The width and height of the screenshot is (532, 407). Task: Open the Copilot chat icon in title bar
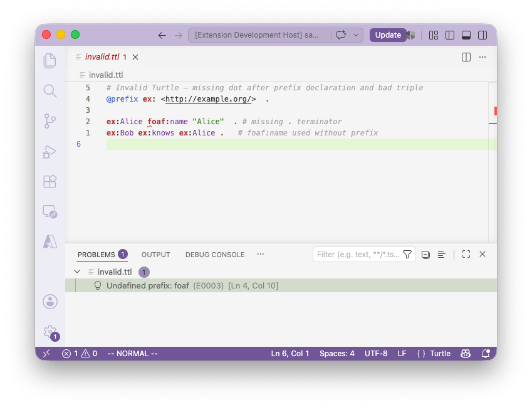pos(341,35)
